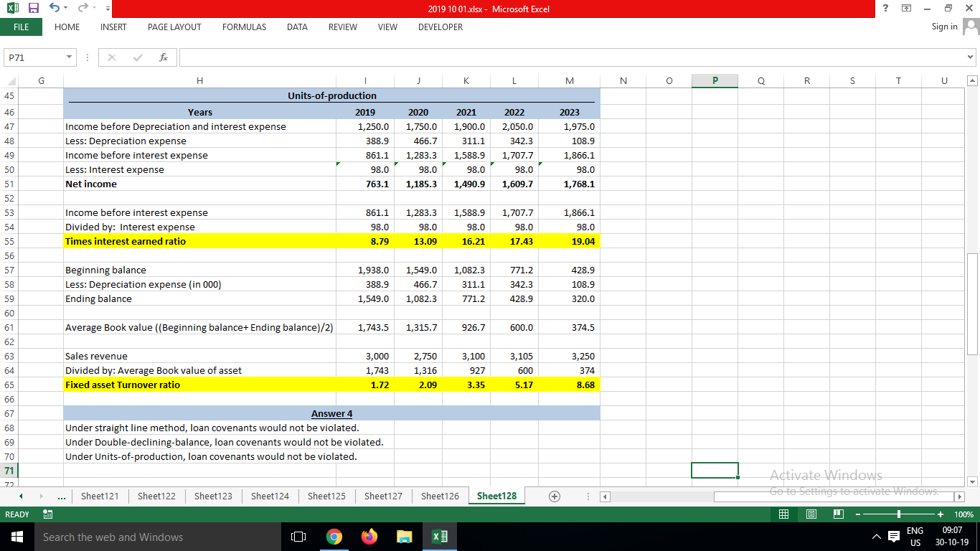This screenshot has width=980, height=551.
Task: Switch to Sheet124 tab
Action: coord(270,496)
